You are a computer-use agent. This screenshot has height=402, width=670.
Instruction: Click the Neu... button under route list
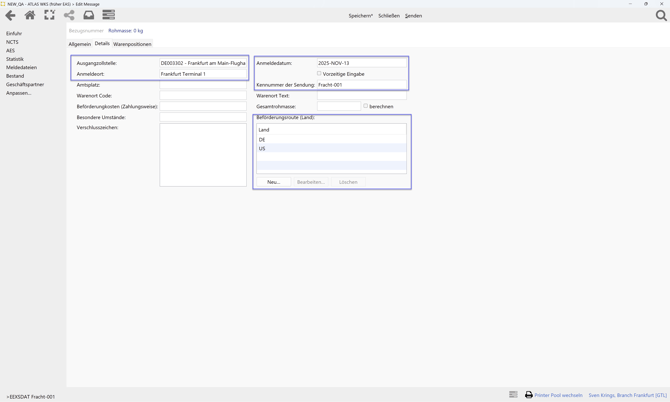(273, 182)
